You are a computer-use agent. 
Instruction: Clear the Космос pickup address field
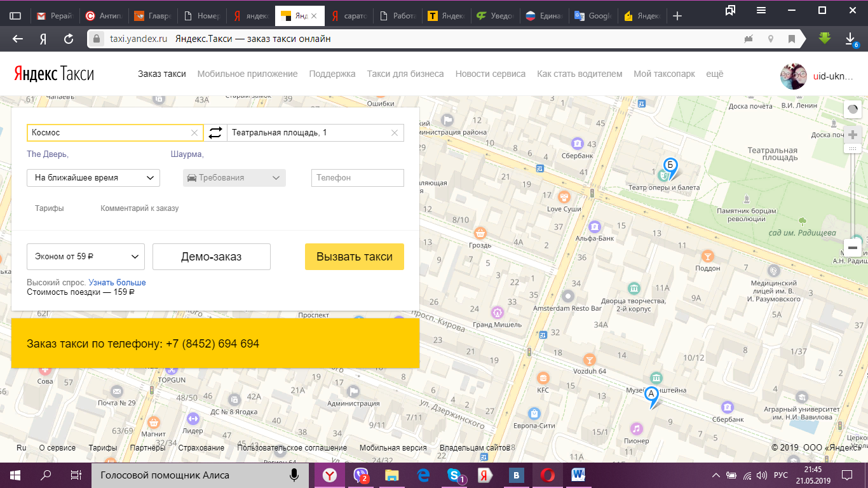(194, 133)
